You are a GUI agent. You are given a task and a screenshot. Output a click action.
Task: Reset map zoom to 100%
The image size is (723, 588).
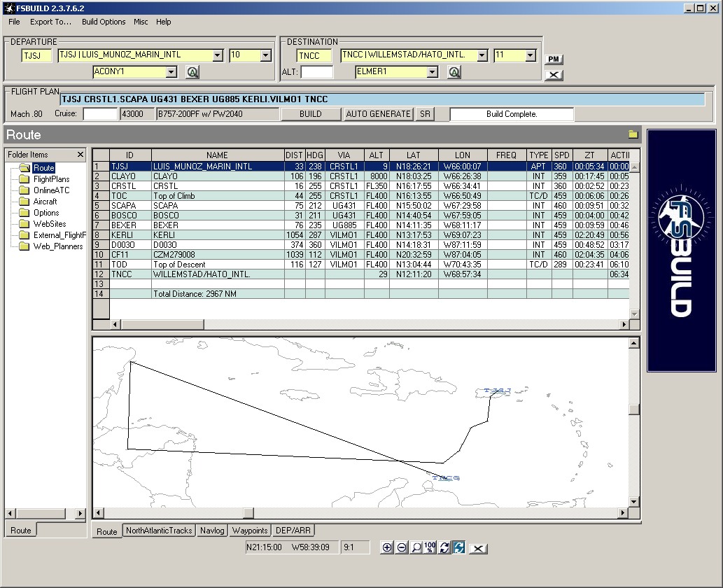430,547
